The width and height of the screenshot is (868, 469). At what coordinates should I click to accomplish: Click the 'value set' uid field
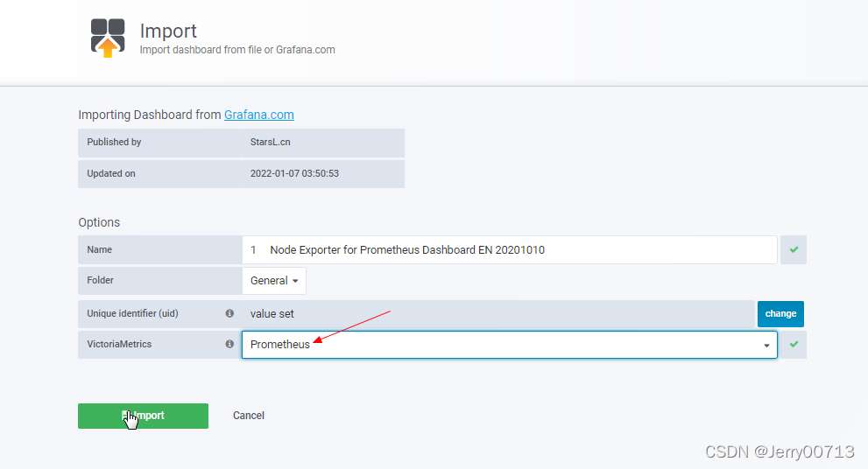[498, 314]
